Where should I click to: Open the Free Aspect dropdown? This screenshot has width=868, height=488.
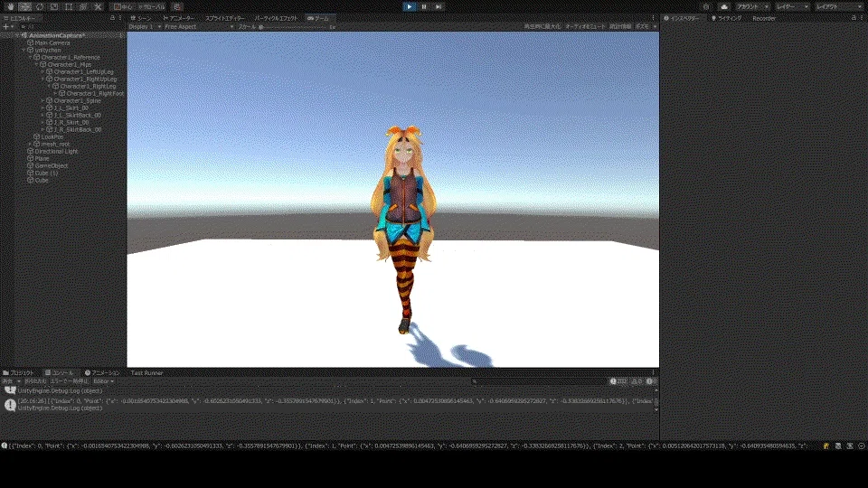point(199,26)
